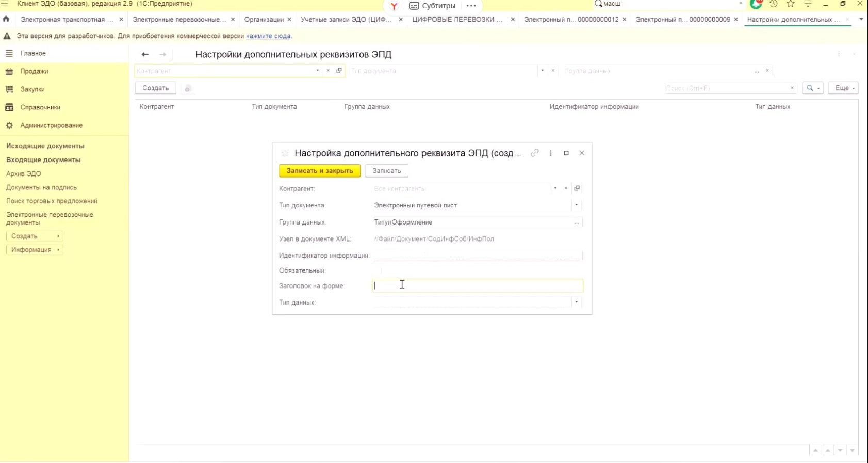Go back with the left arrow
The width and height of the screenshot is (868, 463).
(x=145, y=54)
